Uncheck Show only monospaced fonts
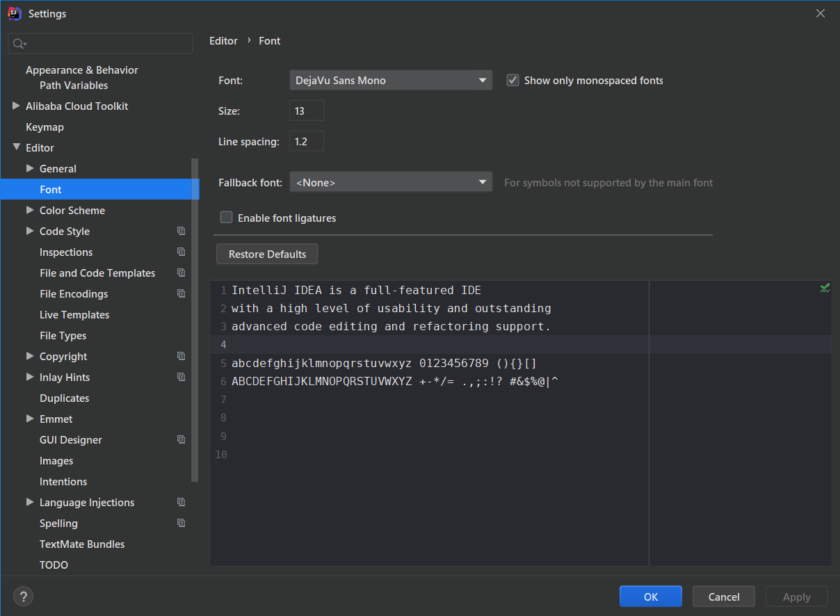This screenshot has height=616, width=840. pyautogui.click(x=513, y=80)
